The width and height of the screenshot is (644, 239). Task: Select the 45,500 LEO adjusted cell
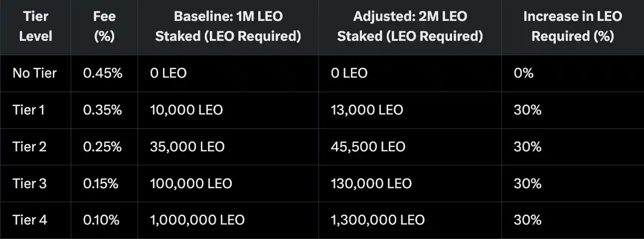point(368,146)
